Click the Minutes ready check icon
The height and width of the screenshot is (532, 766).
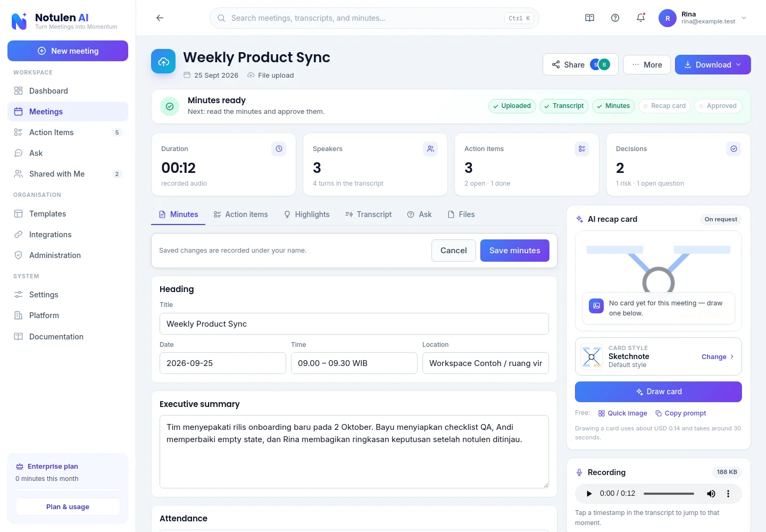point(170,106)
